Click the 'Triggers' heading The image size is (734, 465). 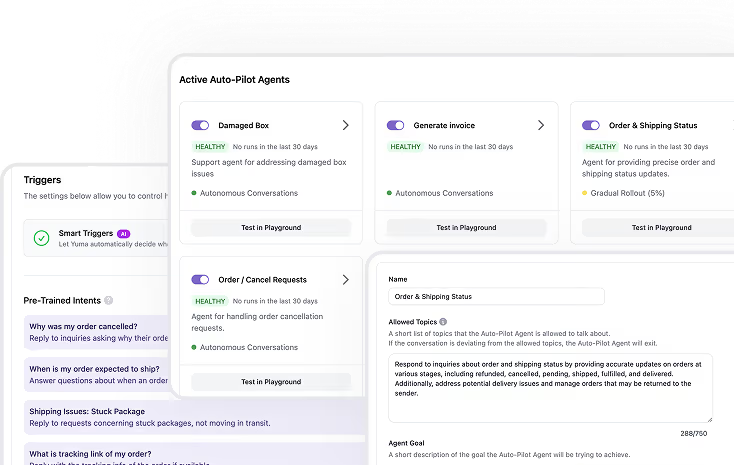coord(42,180)
